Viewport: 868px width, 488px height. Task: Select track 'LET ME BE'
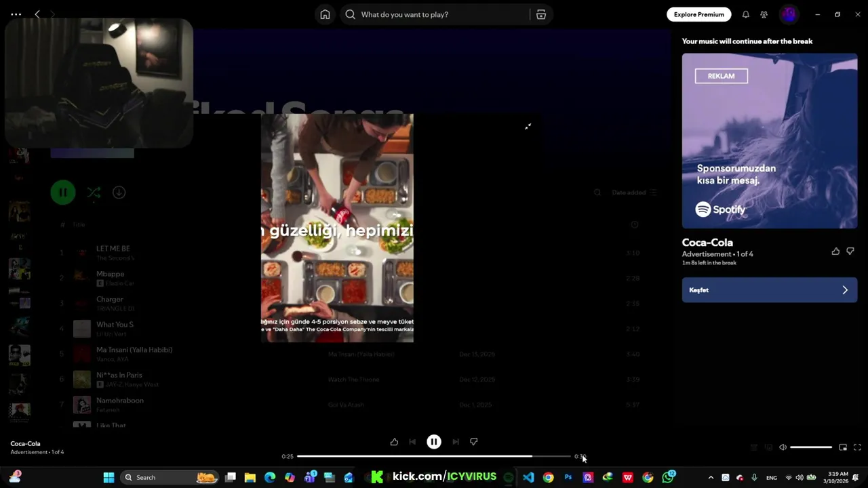tap(113, 249)
